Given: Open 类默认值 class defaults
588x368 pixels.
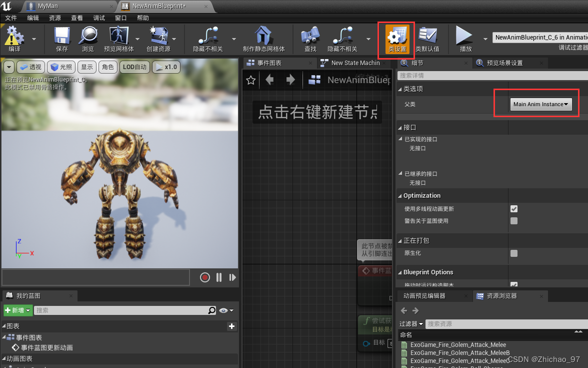Looking at the screenshot, I should 427,40.
